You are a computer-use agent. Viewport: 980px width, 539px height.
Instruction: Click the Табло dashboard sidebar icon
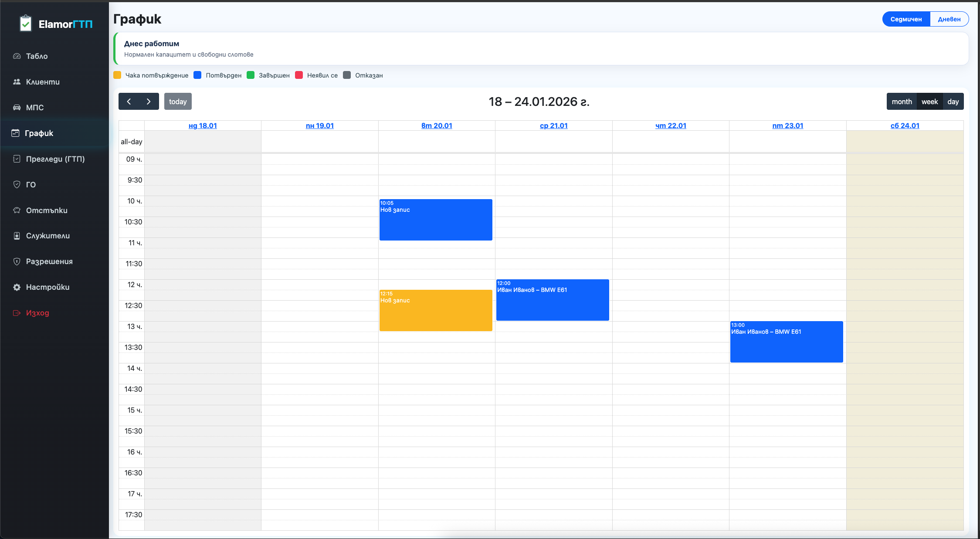pos(17,56)
